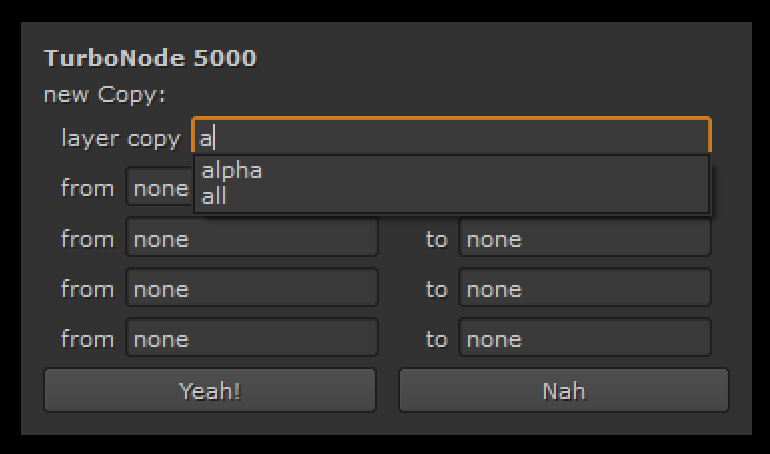Focus the middle visible to field

pyautogui.click(x=585, y=289)
